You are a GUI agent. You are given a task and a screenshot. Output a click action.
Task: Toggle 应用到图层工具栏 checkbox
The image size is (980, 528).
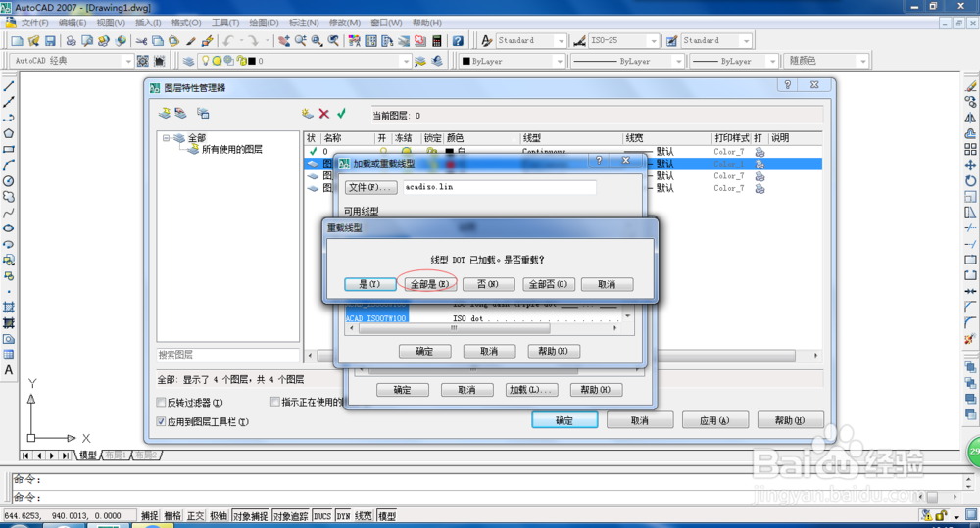click(162, 421)
